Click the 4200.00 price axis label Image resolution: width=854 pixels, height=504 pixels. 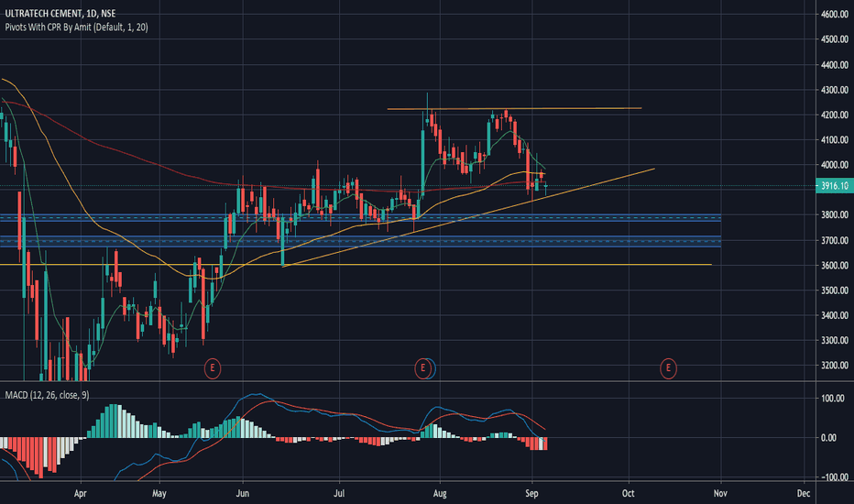click(x=835, y=115)
